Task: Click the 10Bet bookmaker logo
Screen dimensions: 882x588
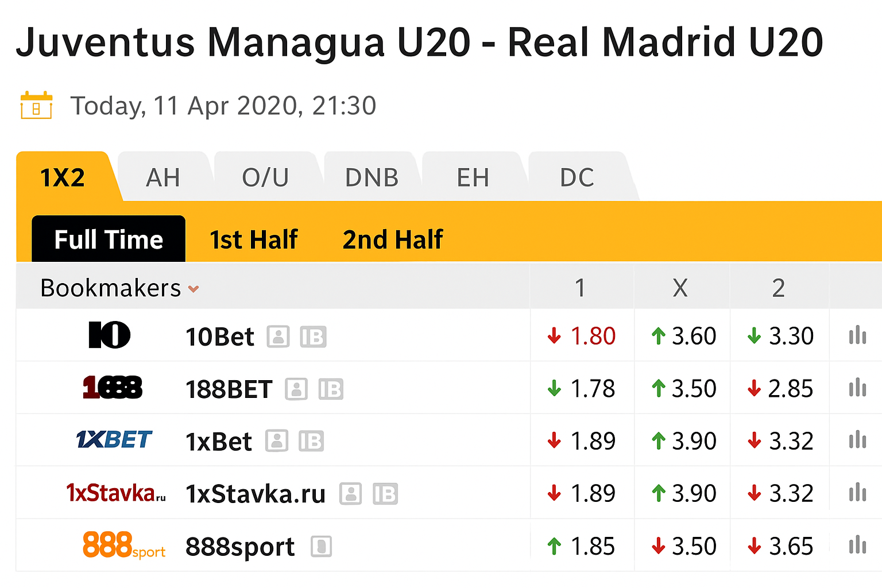Action: click(x=110, y=335)
